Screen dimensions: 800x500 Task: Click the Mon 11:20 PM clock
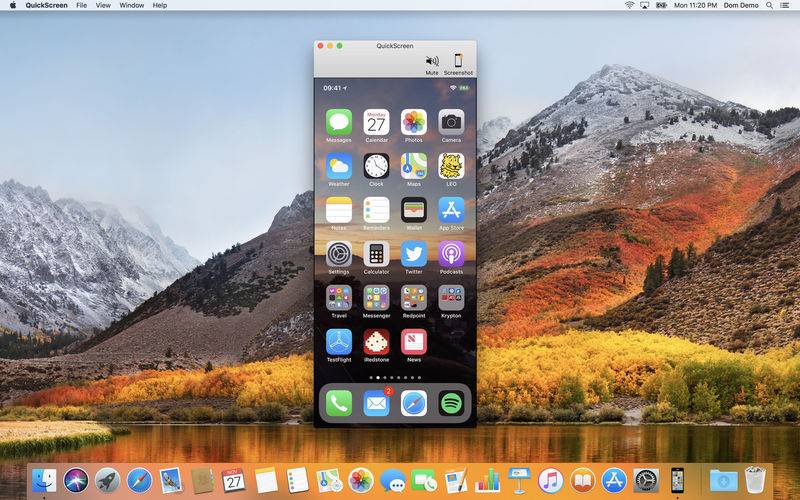(695, 5)
